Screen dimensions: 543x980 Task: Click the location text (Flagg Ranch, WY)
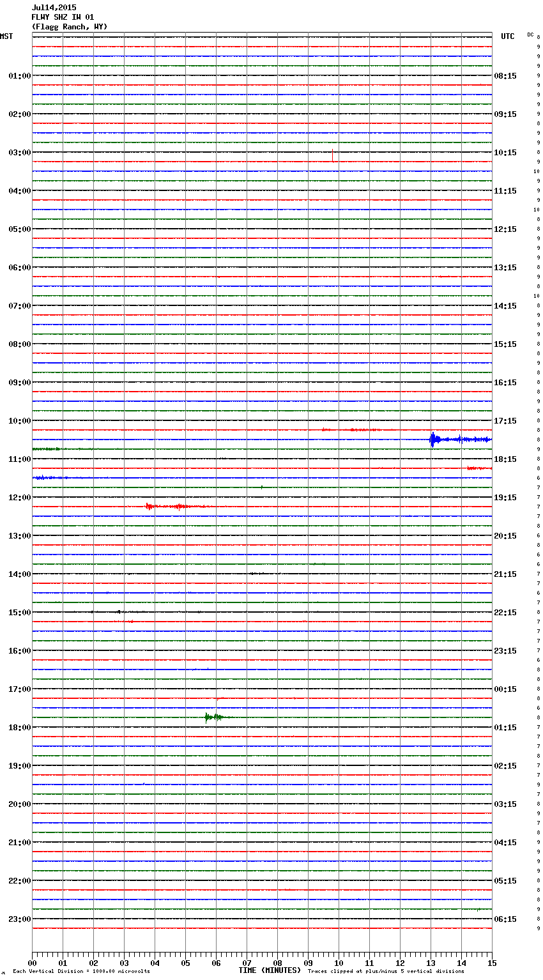(x=70, y=27)
